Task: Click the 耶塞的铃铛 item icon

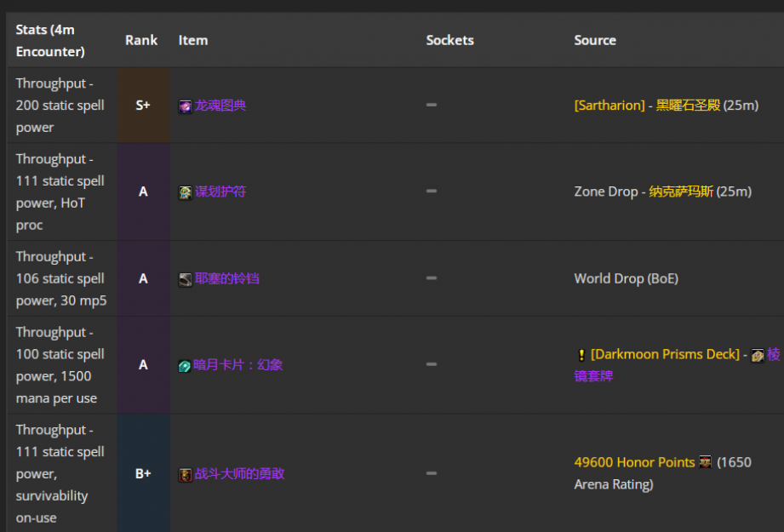Action: coord(185,279)
